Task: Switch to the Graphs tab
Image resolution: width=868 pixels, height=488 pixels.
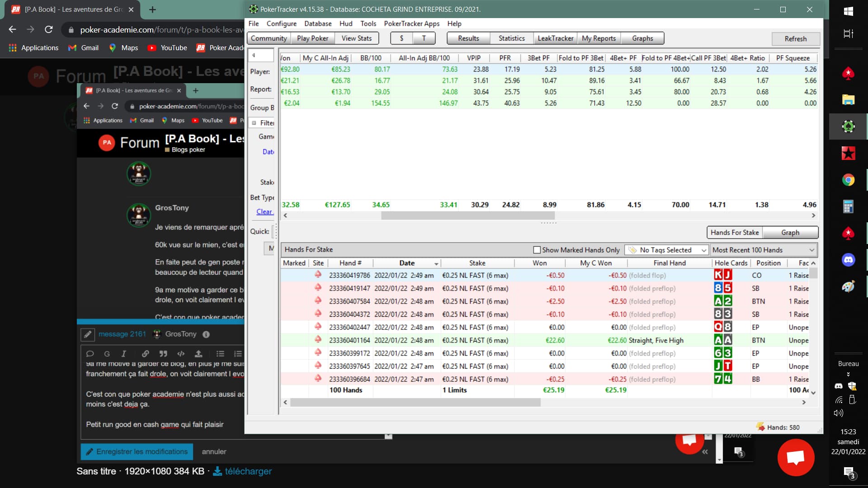Action: tap(642, 38)
